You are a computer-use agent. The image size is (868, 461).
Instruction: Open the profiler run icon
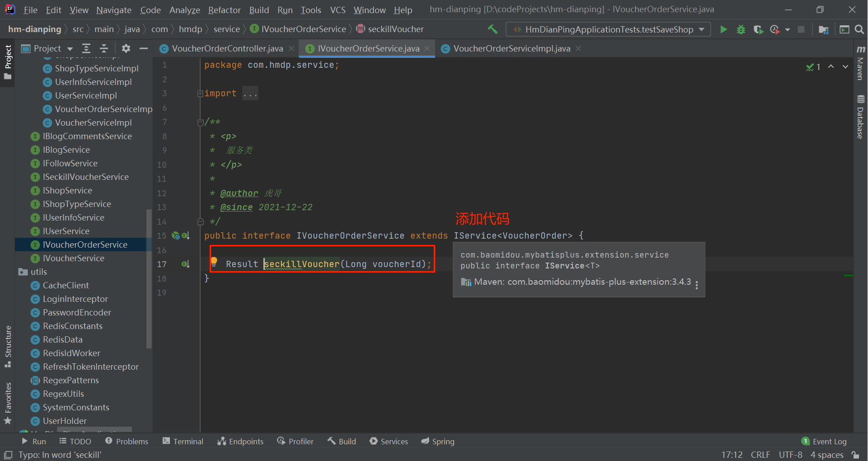pos(775,29)
